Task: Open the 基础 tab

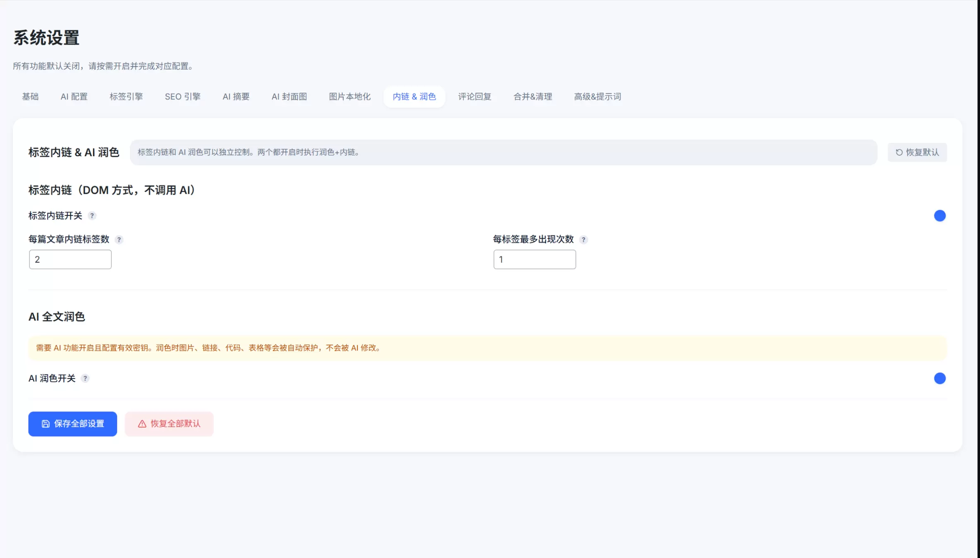Action: [30, 97]
